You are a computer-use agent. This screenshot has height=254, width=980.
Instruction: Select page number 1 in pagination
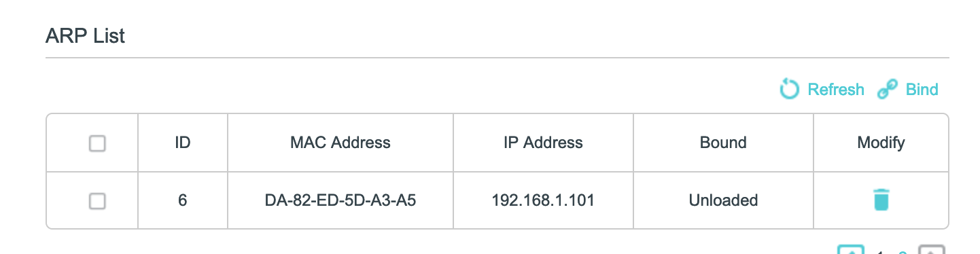pyautogui.click(x=879, y=252)
